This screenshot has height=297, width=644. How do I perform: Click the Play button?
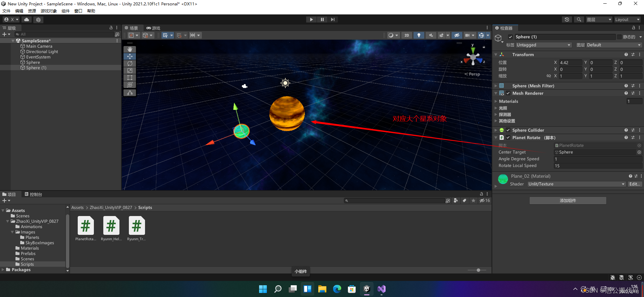(x=311, y=19)
